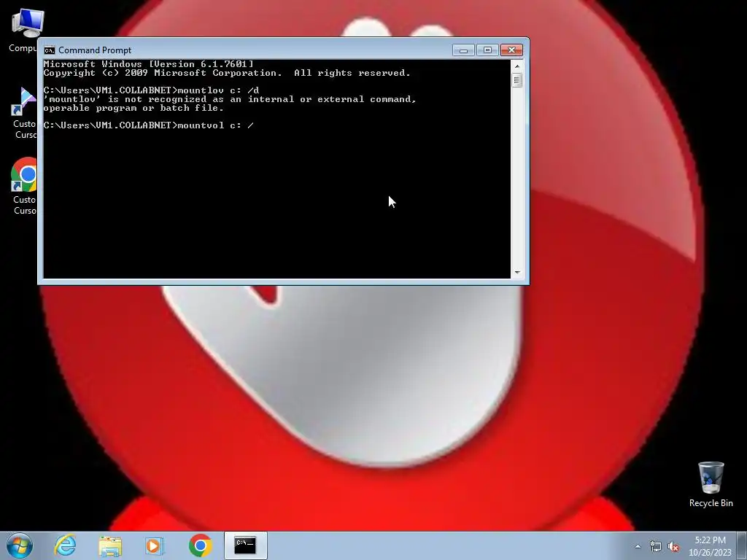Screen dimensions: 747x560
Task: Click the 'is not recognized' error line
Action: point(230,99)
